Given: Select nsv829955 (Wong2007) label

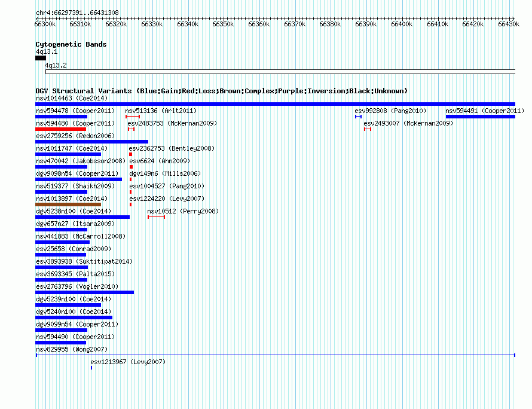Looking at the screenshot, I should pos(72,350).
